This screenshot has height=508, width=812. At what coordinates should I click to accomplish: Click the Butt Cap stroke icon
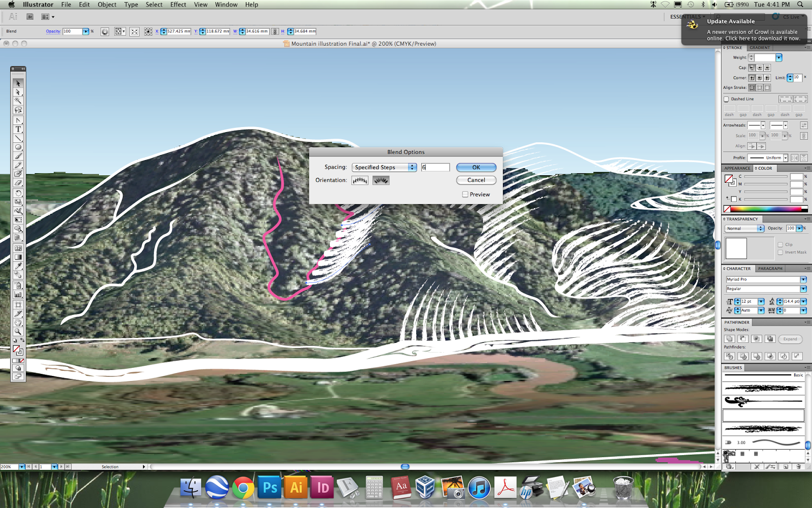(752, 68)
